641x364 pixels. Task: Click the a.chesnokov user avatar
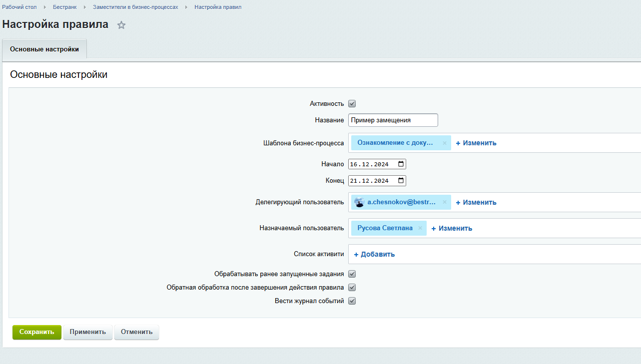tap(359, 202)
